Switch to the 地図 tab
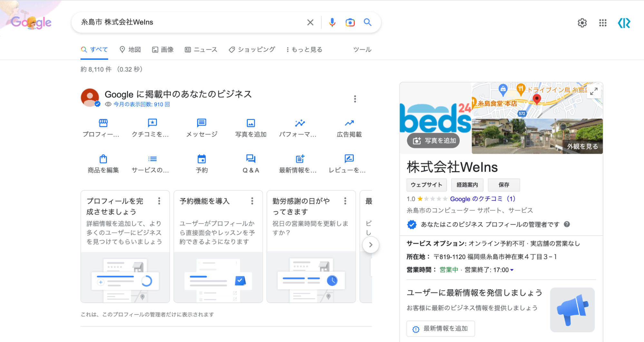Viewport: 644px width, 342px height. 130,50
